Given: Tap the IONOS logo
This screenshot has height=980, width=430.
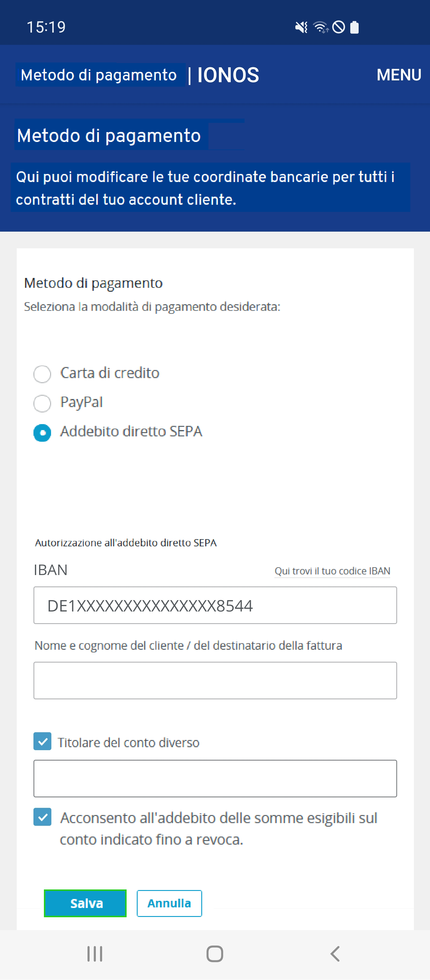Looking at the screenshot, I should 228,74.
